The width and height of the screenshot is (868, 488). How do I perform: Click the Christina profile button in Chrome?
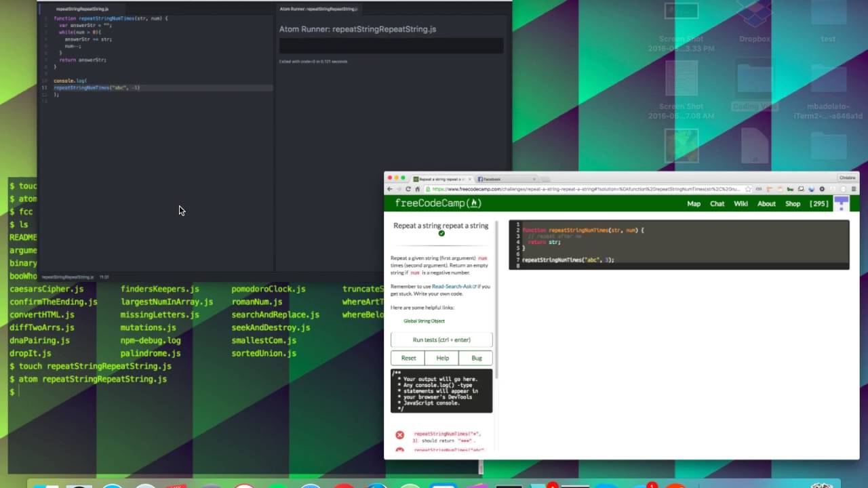pyautogui.click(x=847, y=178)
